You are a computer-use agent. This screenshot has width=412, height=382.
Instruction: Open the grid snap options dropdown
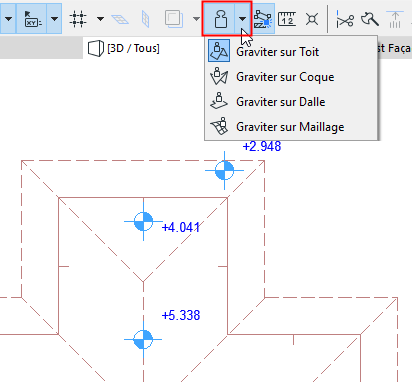[x=100, y=19]
